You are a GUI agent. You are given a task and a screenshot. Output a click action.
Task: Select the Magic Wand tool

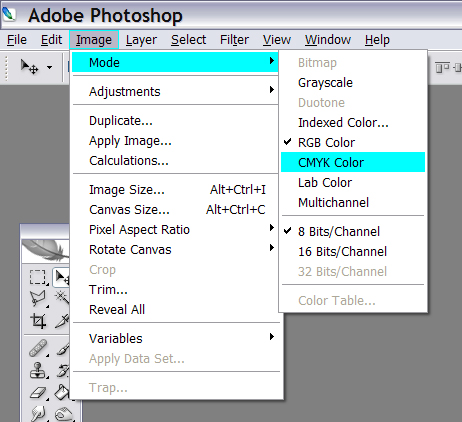[62, 297]
